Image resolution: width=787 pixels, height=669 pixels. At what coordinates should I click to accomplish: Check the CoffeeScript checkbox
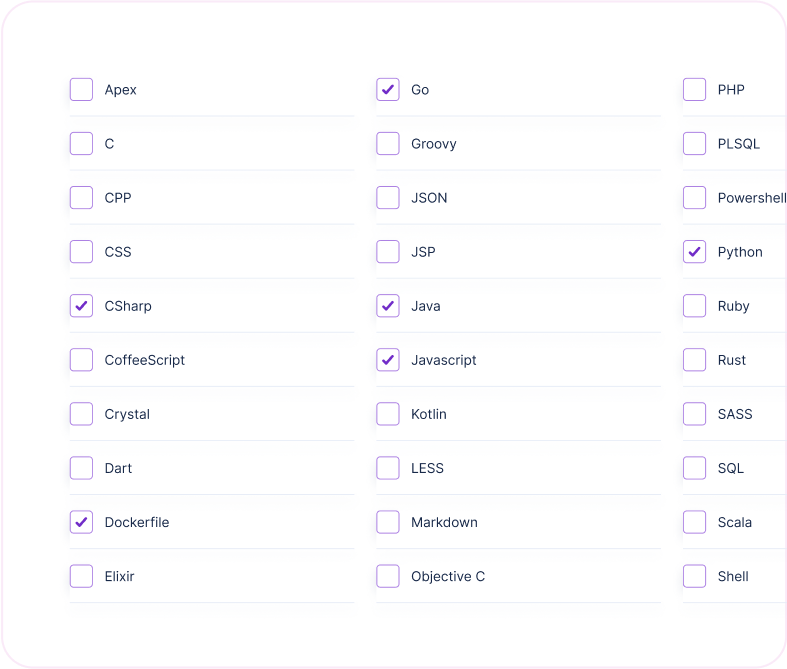tap(82, 360)
